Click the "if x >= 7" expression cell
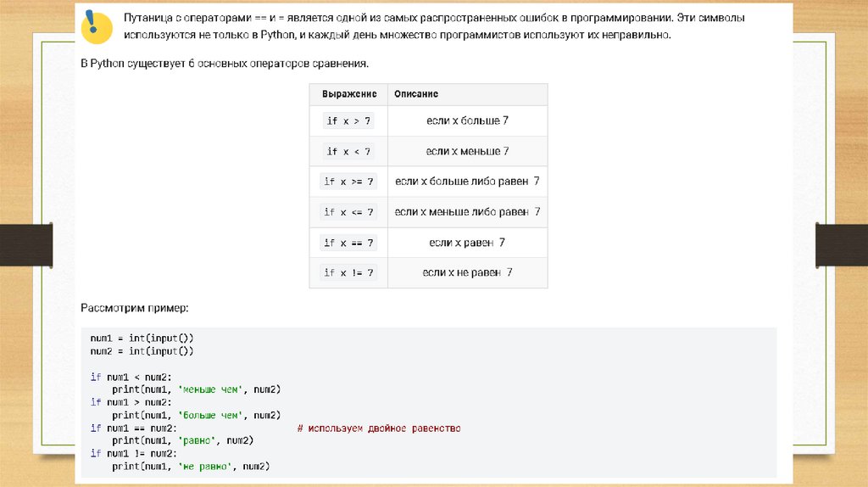 348,182
